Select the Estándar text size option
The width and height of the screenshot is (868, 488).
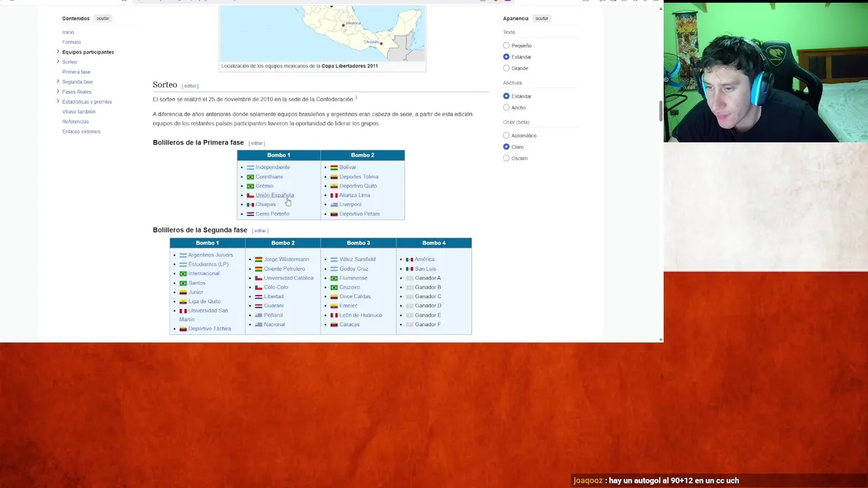pos(506,57)
